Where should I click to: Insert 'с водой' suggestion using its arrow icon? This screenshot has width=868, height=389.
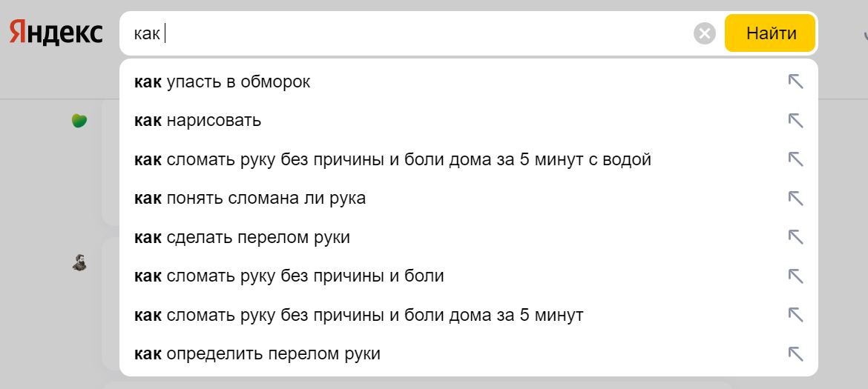[795, 160]
